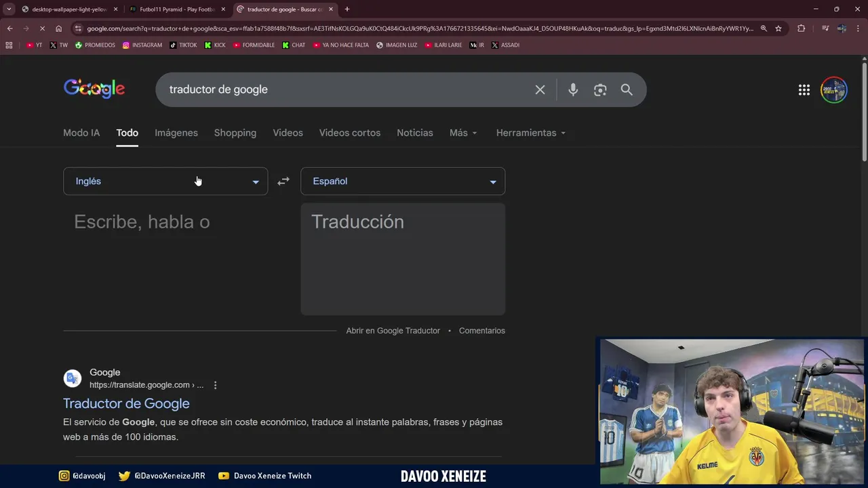The width and height of the screenshot is (868, 488).
Task: Open the media control icon in toolbar
Action: coord(825,28)
